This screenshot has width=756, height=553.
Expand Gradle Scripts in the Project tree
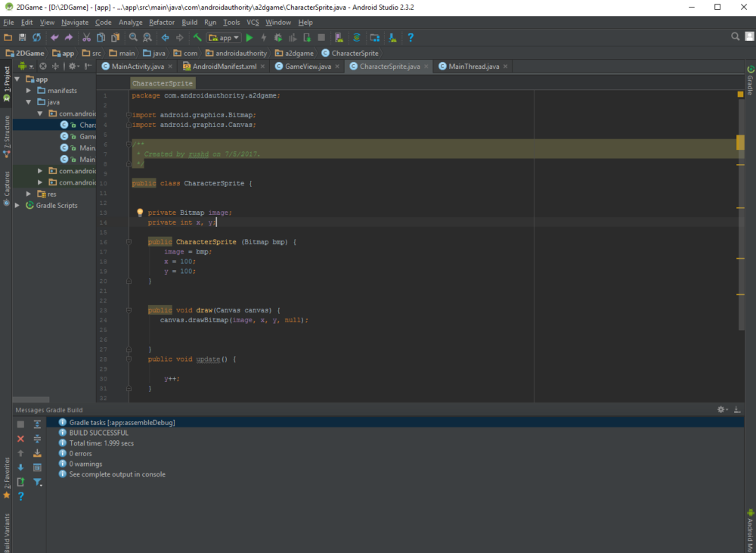[18, 205]
